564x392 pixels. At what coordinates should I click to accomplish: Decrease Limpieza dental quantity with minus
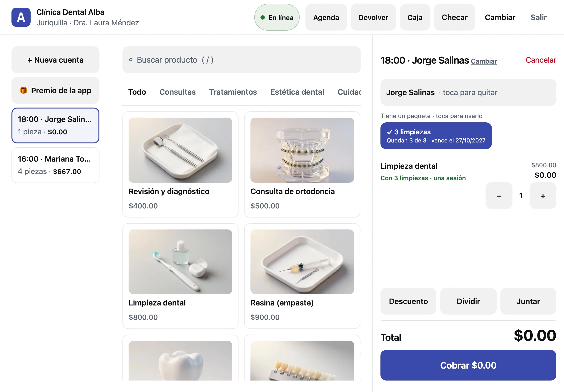coord(499,196)
